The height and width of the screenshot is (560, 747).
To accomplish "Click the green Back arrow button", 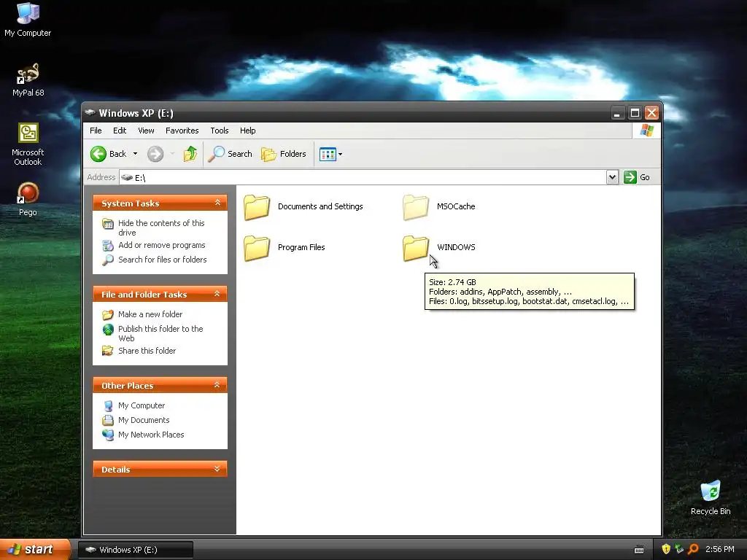I will click(98, 154).
